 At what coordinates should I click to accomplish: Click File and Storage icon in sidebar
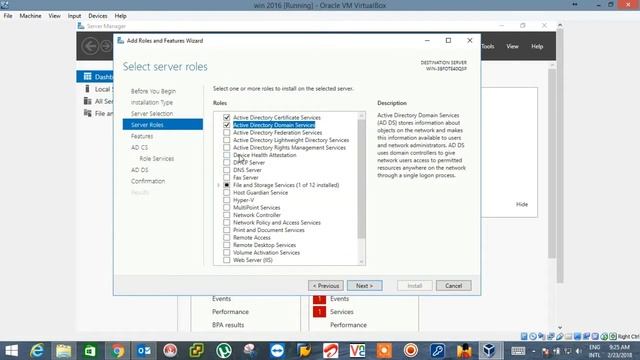point(87,113)
